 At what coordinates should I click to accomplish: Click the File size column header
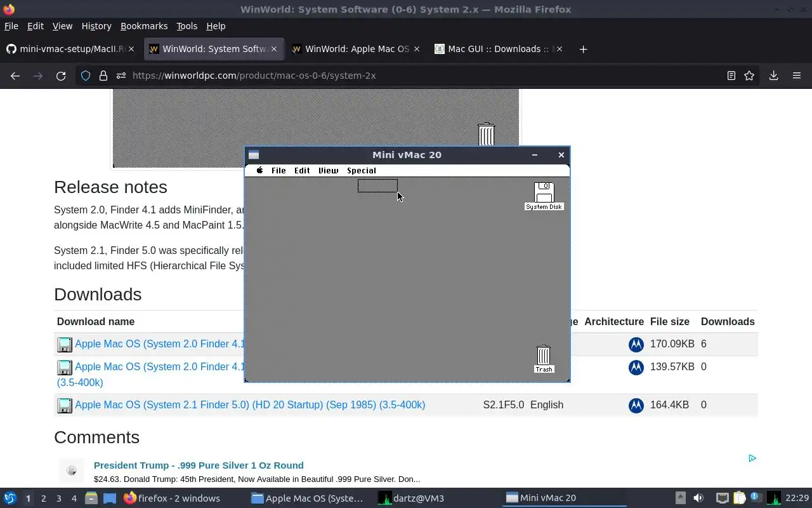(x=670, y=321)
